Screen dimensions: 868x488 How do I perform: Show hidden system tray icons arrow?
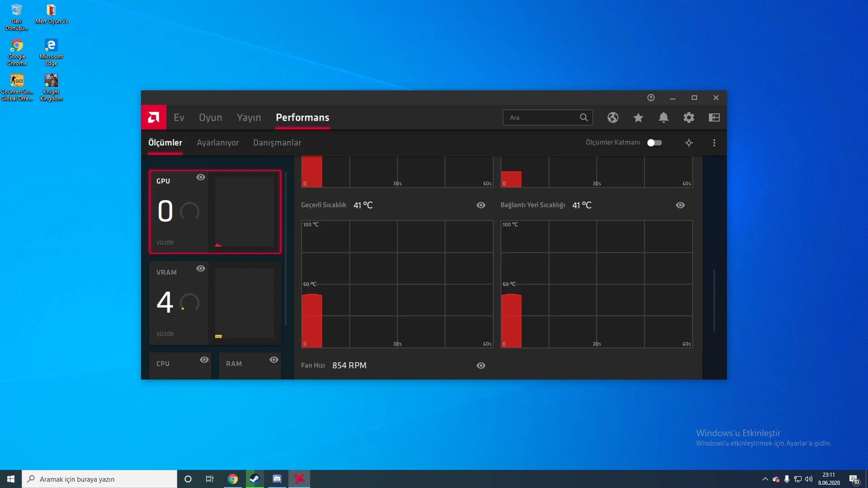(x=765, y=479)
